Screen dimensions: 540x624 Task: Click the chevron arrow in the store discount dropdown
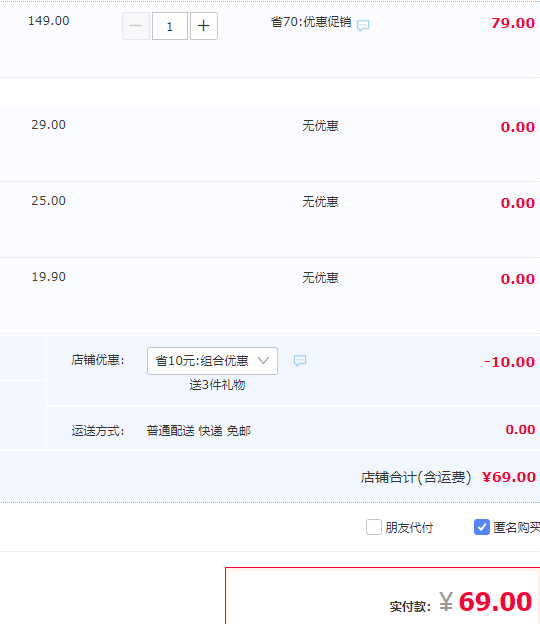pyautogui.click(x=263, y=361)
